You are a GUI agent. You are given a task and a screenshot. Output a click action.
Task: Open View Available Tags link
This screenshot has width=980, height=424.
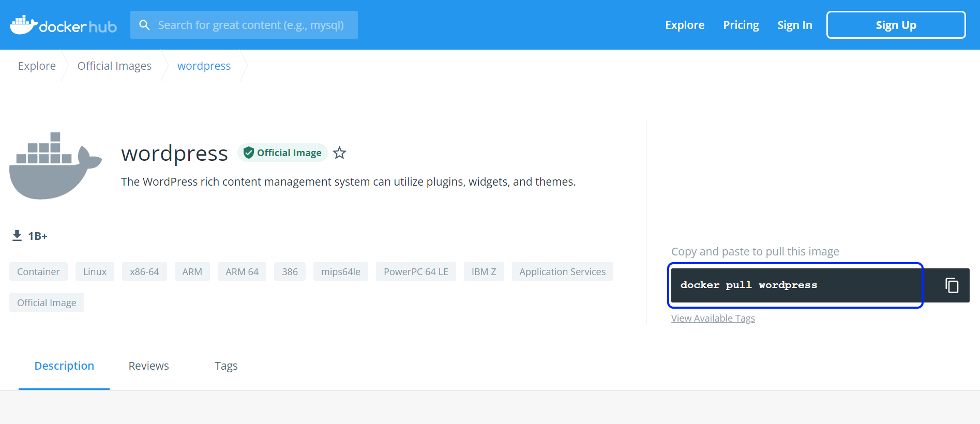point(713,318)
